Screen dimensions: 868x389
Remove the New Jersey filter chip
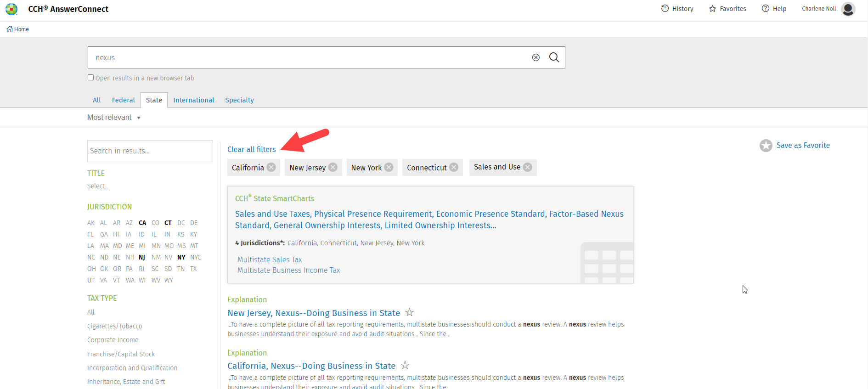click(x=333, y=167)
